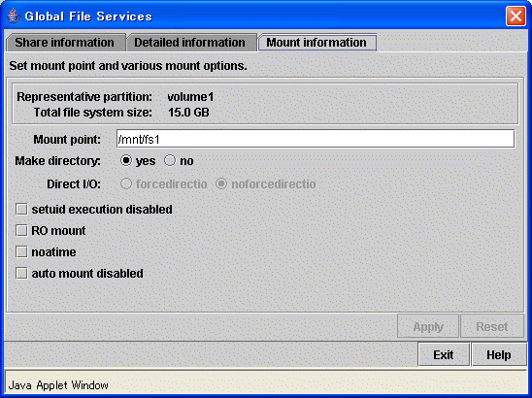The width and height of the screenshot is (532, 398).
Task: Click into the Mount point field
Action: tap(316, 139)
